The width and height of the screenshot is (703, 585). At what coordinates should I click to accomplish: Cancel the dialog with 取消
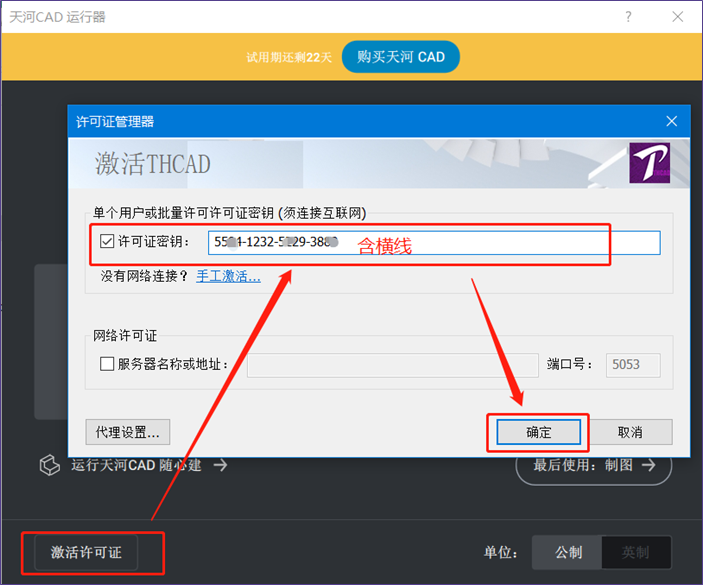point(630,432)
